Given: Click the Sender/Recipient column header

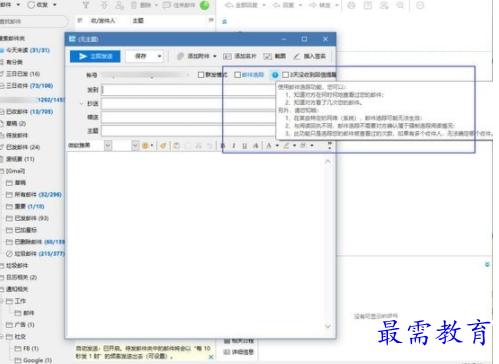Looking at the screenshot, I should 103,21.
